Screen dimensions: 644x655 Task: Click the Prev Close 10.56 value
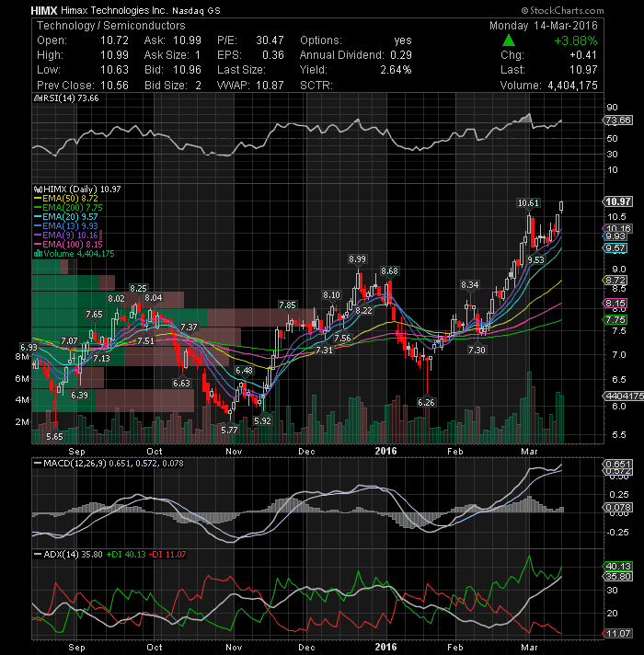[114, 86]
